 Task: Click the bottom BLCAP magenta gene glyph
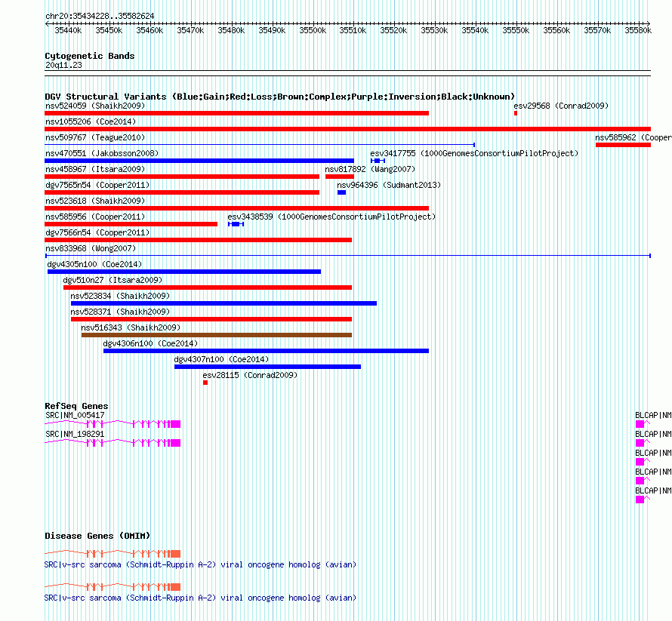click(x=643, y=500)
